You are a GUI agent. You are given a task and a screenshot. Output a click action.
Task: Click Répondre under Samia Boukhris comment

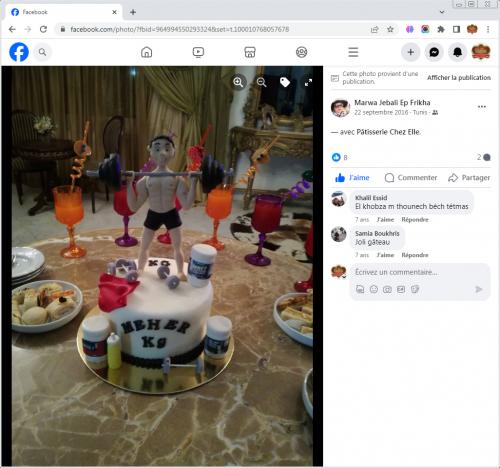point(415,255)
